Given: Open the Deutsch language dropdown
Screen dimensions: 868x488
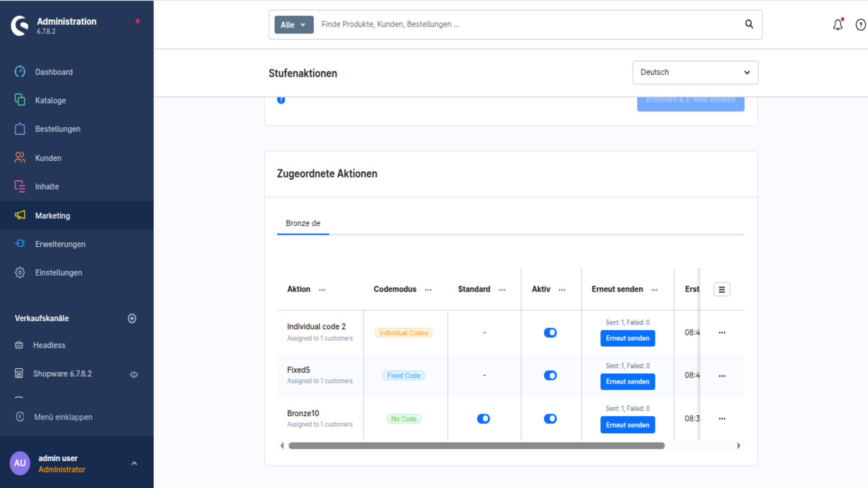Looking at the screenshot, I should click(695, 72).
